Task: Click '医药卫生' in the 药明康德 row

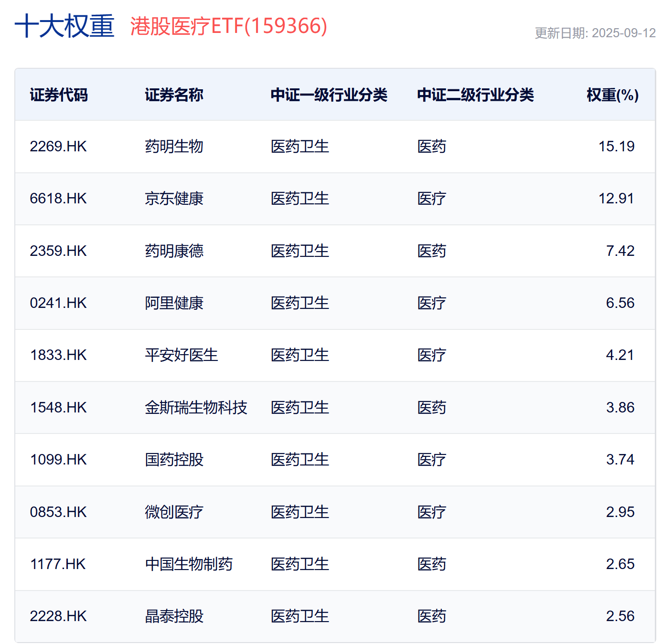Action: (300, 251)
